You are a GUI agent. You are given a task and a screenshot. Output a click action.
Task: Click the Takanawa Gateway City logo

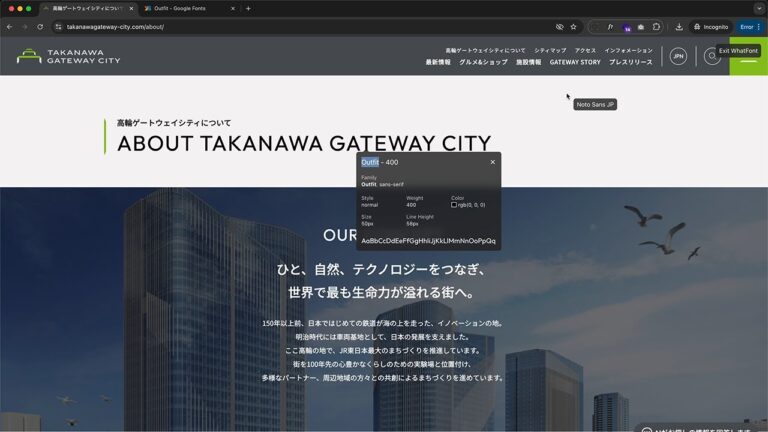tap(69, 56)
